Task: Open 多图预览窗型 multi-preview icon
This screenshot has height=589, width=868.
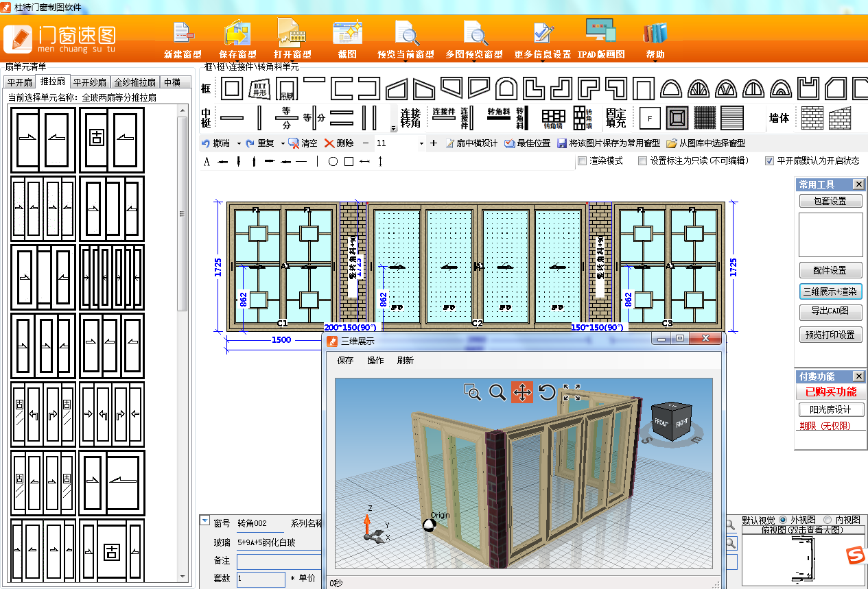Action: point(475,33)
